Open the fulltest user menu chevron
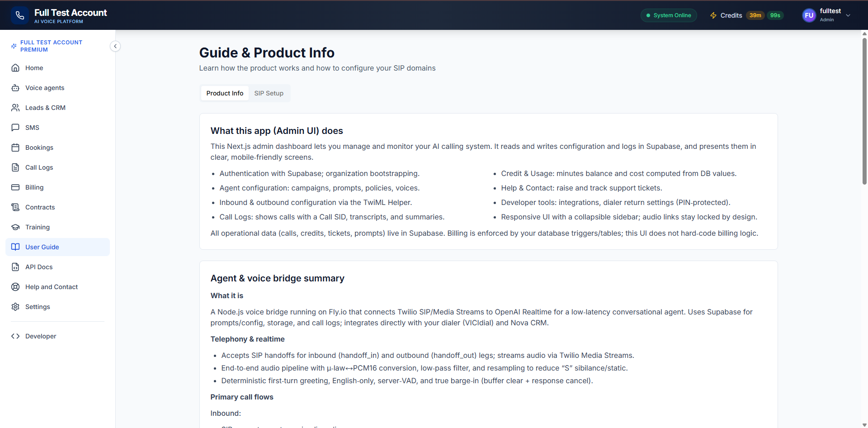This screenshot has width=868, height=428. click(848, 15)
